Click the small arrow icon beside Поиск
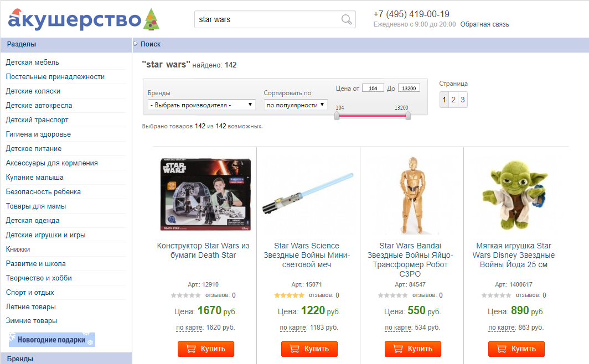Viewport: 589px width, 364px height. pyautogui.click(x=136, y=44)
